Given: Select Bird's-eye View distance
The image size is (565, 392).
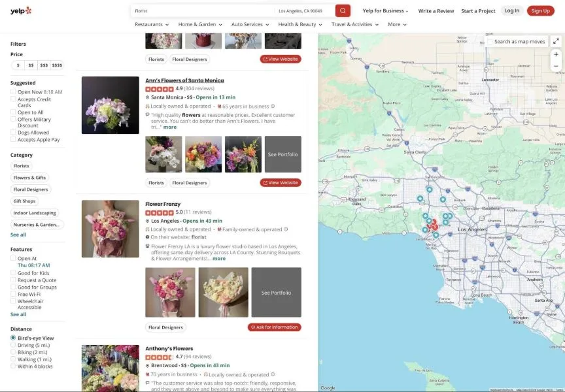Looking at the screenshot, I should [13, 338].
